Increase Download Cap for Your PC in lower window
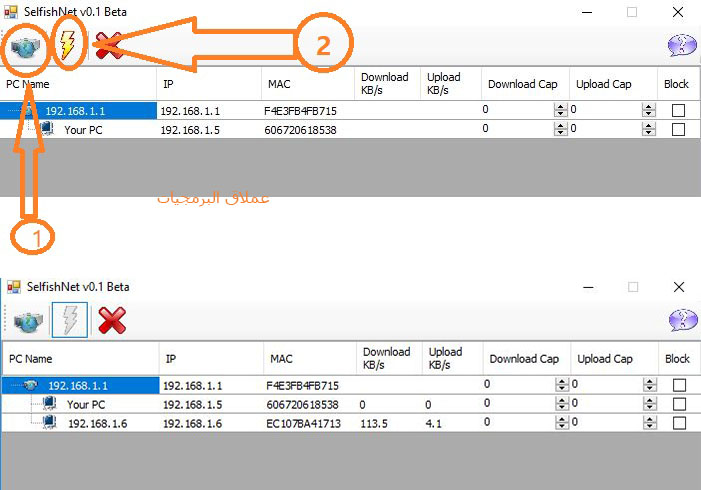 click(562, 400)
